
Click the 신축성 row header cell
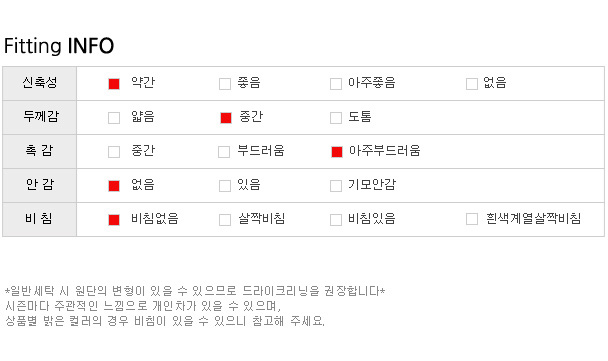click(40, 83)
